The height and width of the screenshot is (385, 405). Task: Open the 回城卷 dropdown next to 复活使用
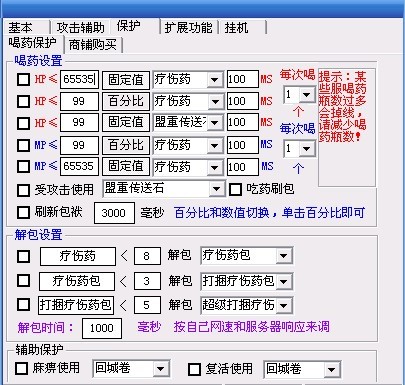331,369
